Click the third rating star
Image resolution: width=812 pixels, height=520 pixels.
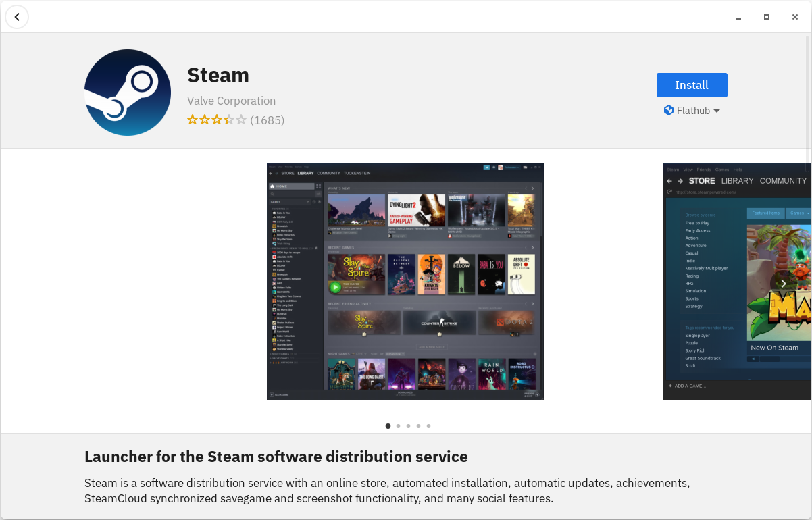217,120
